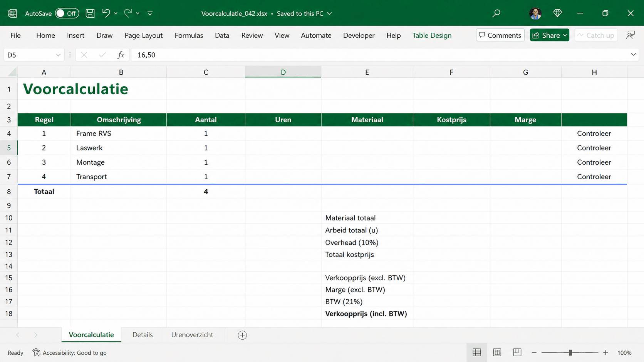The image size is (644, 362).
Task: Switch to Page Break Preview icon
Action: click(x=517, y=352)
